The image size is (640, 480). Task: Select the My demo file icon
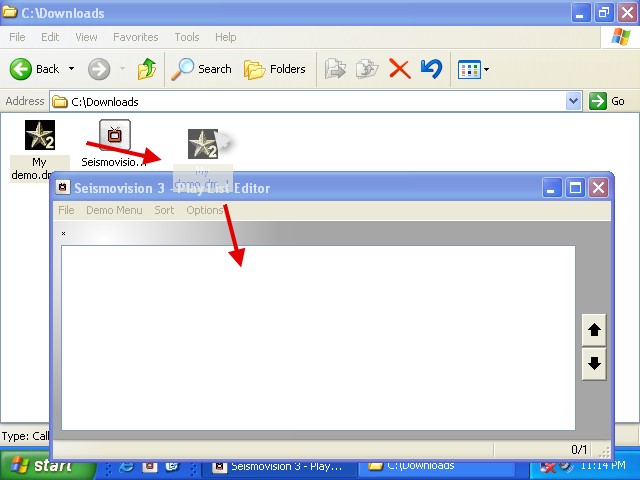coord(39,136)
